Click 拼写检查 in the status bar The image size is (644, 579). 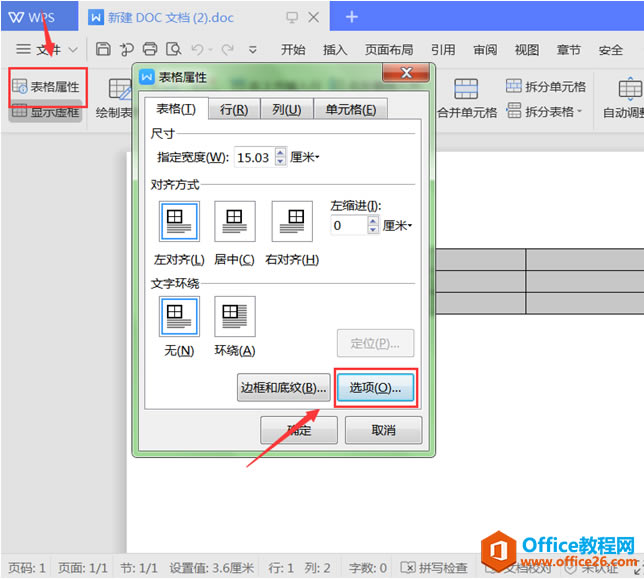pos(434,568)
